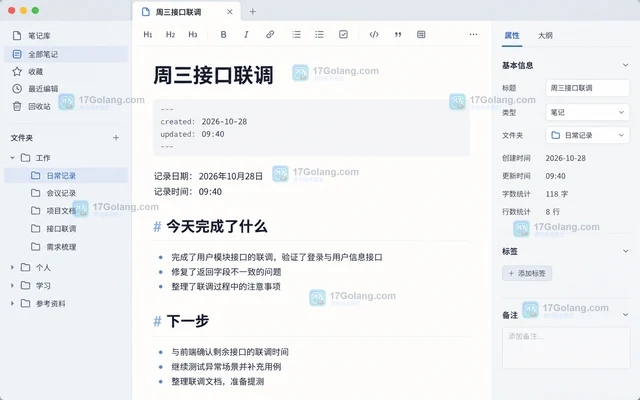Switch to the 大纲 tab

(x=545, y=36)
